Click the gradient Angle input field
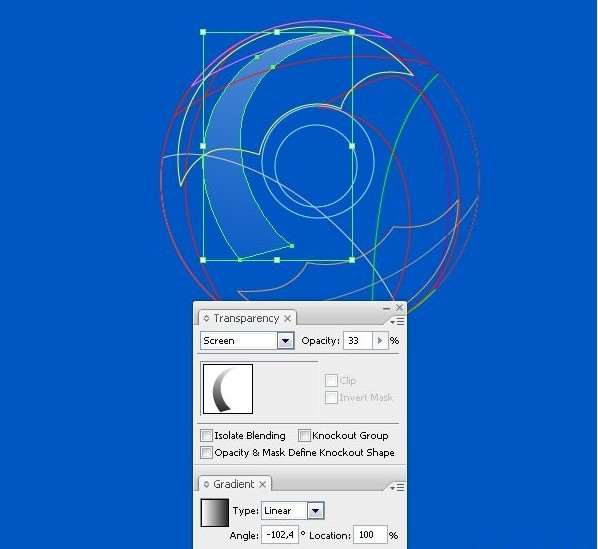Viewport: 598px width, 549px height. click(x=280, y=535)
